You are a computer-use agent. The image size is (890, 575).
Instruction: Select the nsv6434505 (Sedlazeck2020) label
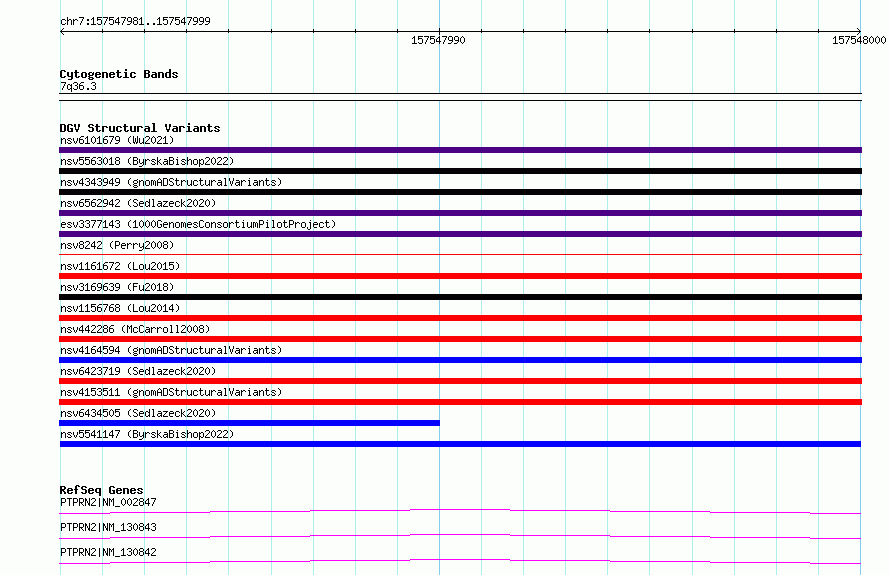tap(138, 413)
